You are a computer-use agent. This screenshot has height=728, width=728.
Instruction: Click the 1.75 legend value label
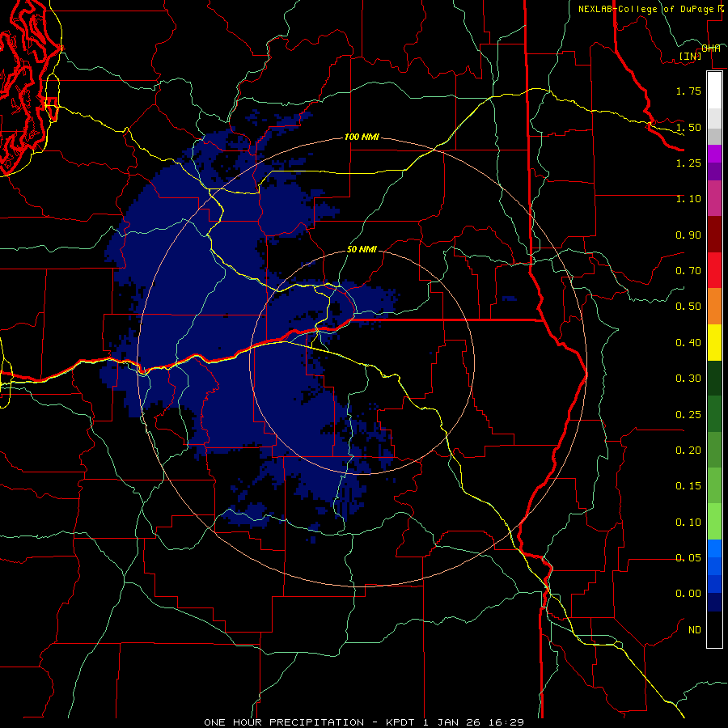(688, 91)
